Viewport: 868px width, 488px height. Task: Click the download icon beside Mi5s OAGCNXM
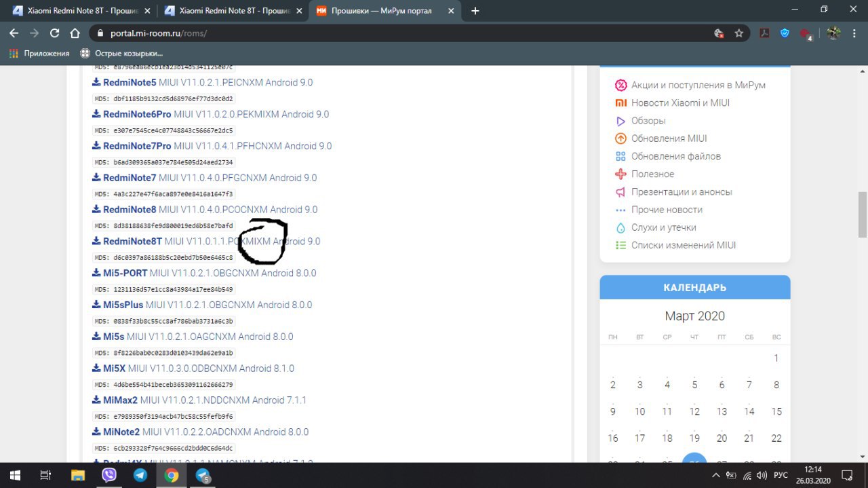(x=96, y=337)
